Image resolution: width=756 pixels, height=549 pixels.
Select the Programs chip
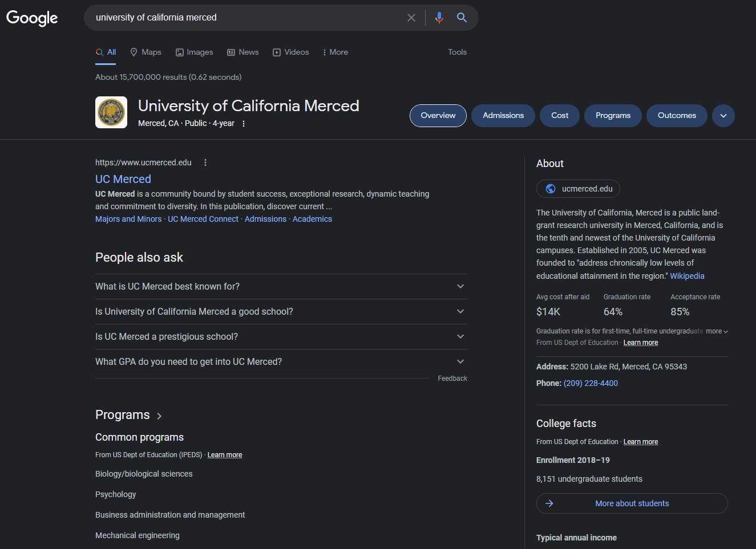pos(613,116)
